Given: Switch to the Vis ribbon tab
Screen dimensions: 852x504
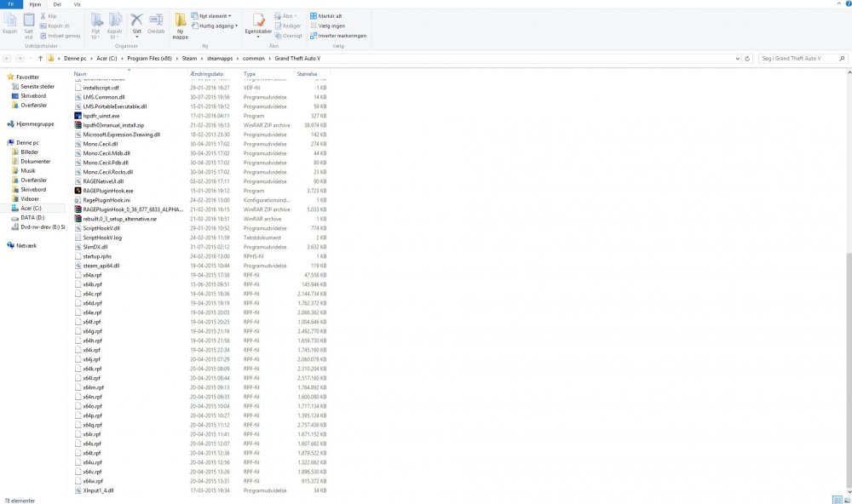Looking at the screenshot, I should [x=78, y=4].
